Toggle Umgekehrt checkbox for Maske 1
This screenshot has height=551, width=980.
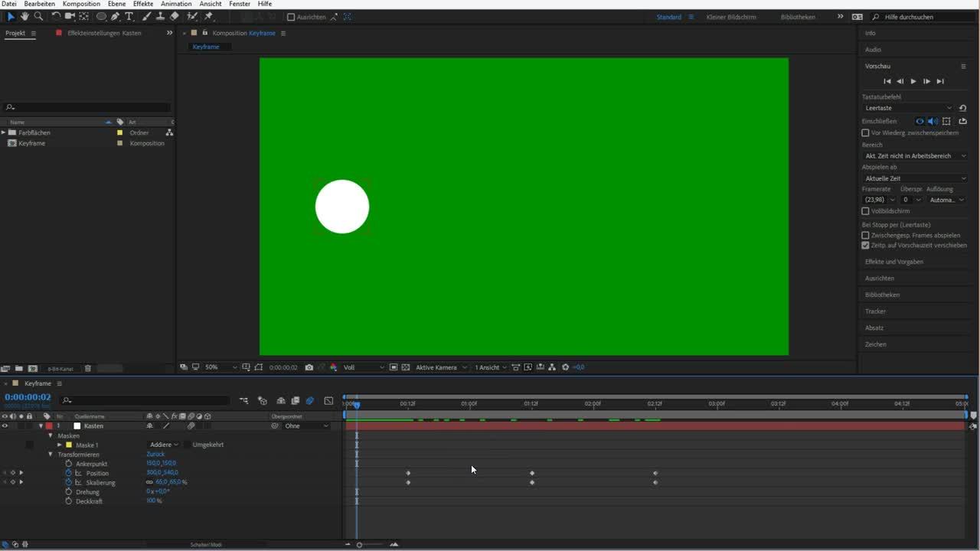[187, 445]
